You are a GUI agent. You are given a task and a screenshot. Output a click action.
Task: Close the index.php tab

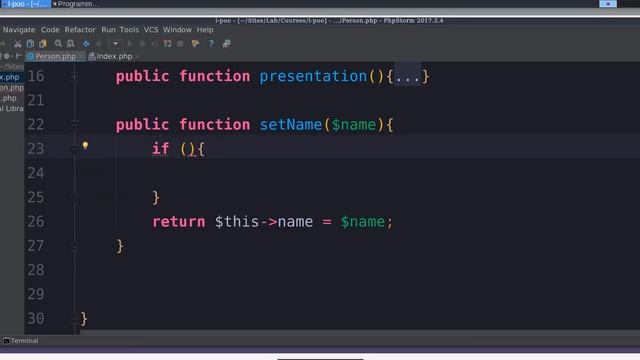coord(137,57)
